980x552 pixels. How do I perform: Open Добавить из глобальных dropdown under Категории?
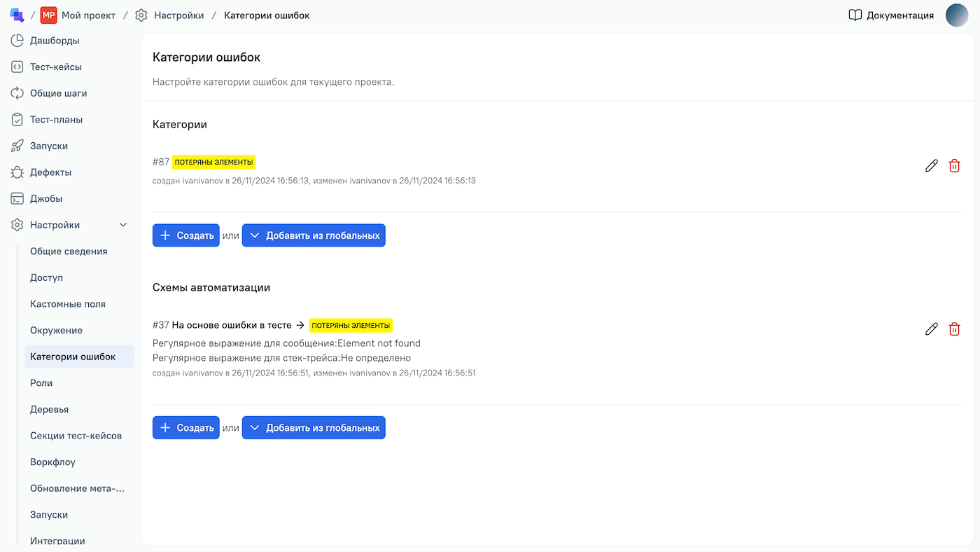point(314,235)
